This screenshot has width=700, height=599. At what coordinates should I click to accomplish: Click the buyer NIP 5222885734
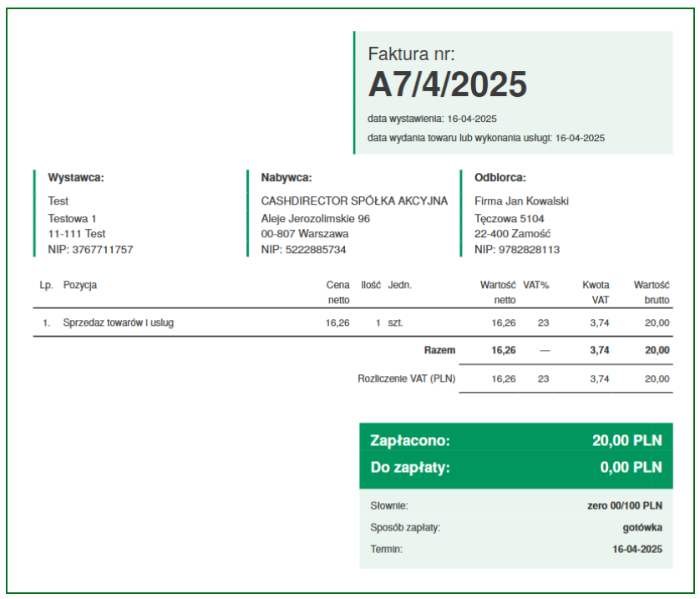(x=303, y=250)
